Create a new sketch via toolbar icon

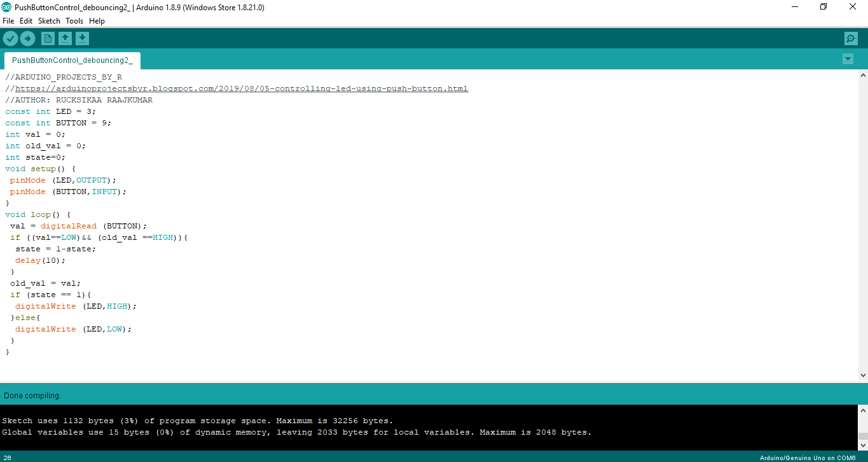[x=48, y=38]
